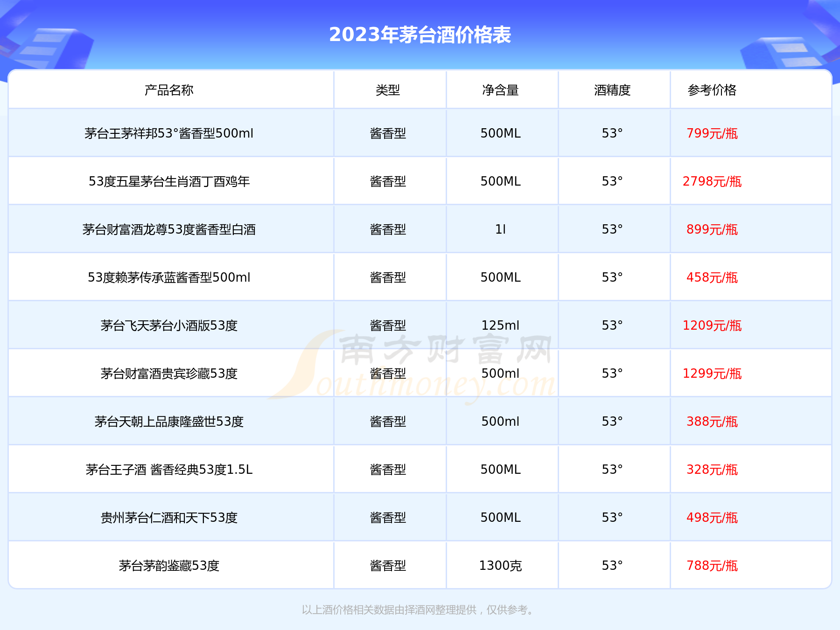Click product 茅台王子酒 酱香经典53度1.5L
The width and height of the screenshot is (840, 630).
pos(169,470)
